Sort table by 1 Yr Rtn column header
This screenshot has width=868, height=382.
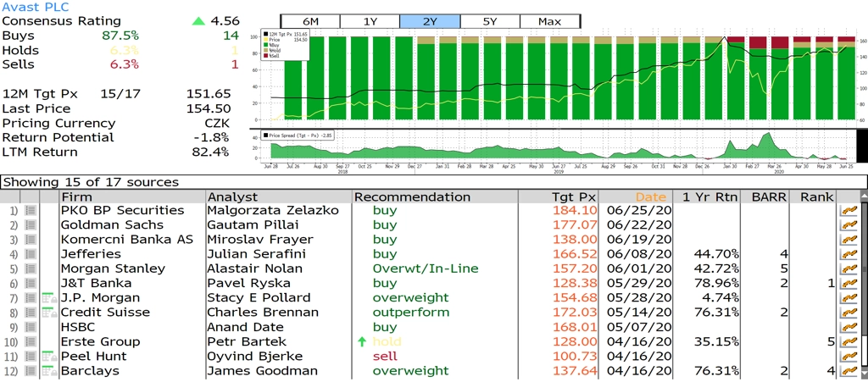706,197
